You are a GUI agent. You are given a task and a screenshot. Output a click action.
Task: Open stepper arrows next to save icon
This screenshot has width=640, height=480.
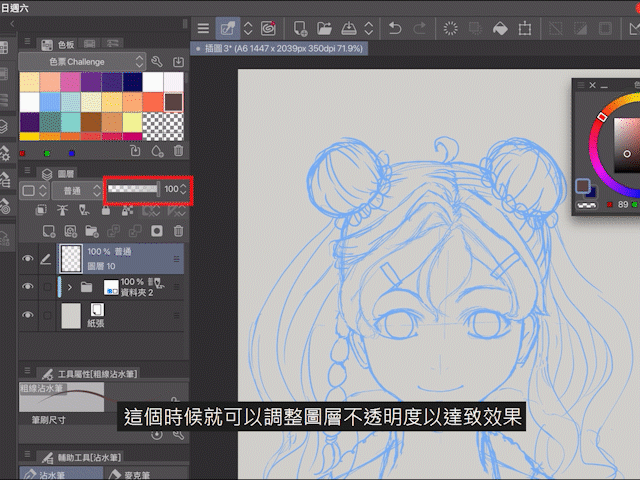point(369,29)
